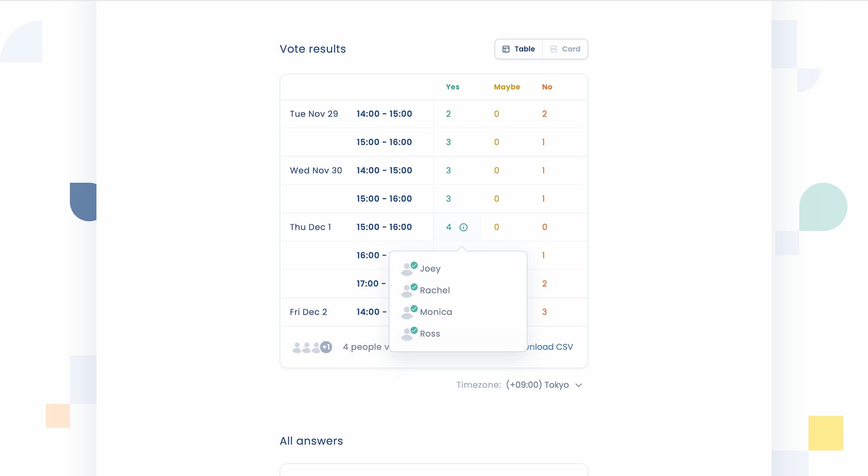Screen dimensions: 868x476
Task: Click Joey's avatar icon in the popover
Action: point(408,269)
